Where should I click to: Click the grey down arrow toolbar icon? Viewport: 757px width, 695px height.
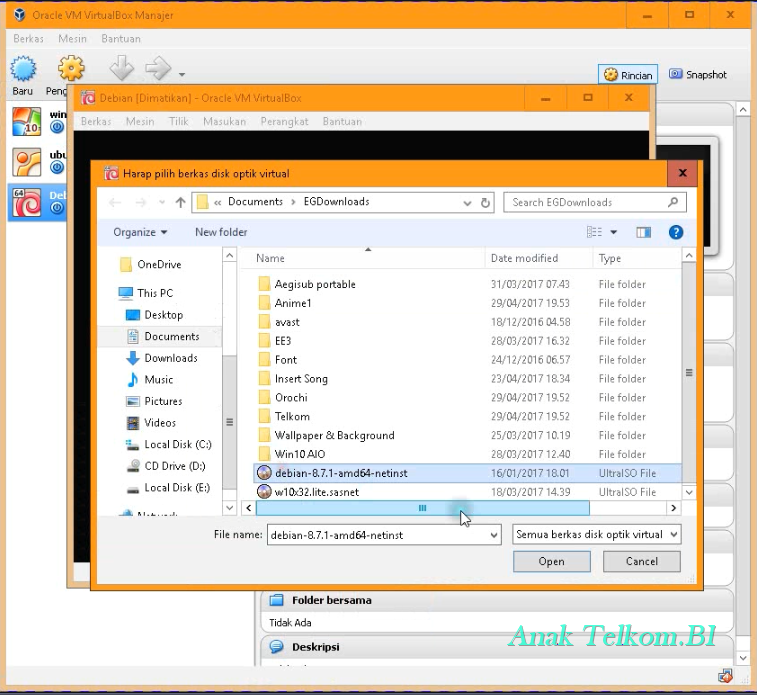pos(121,68)
